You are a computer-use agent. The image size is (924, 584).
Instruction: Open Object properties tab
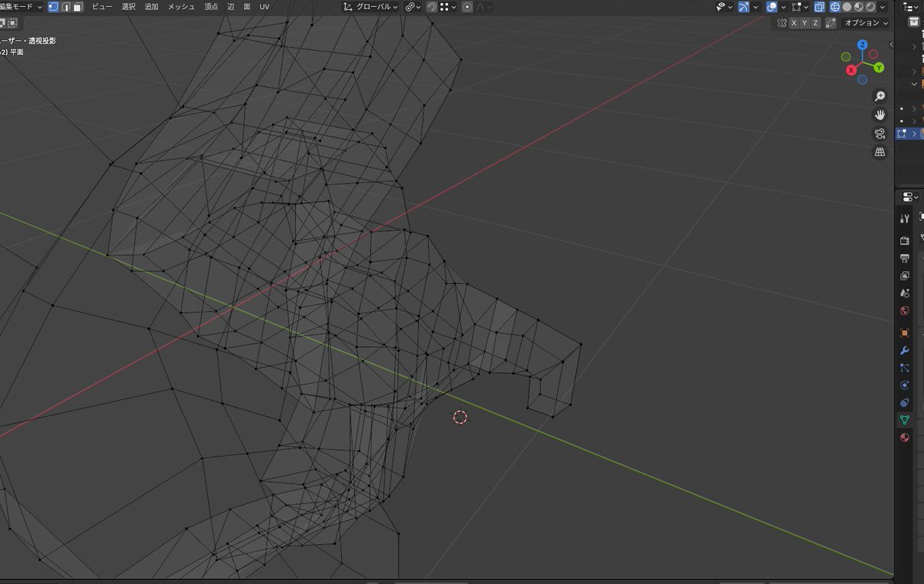click(905, 333)
